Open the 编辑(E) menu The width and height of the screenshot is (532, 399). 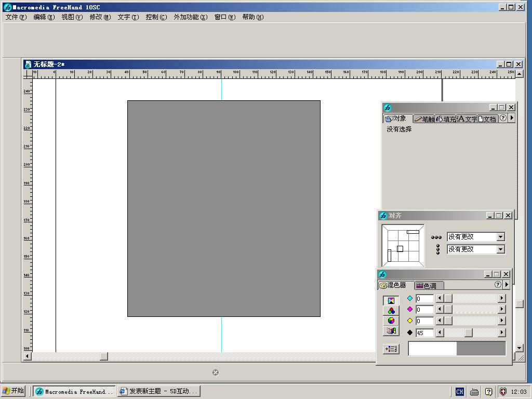[x=44, y=17]
